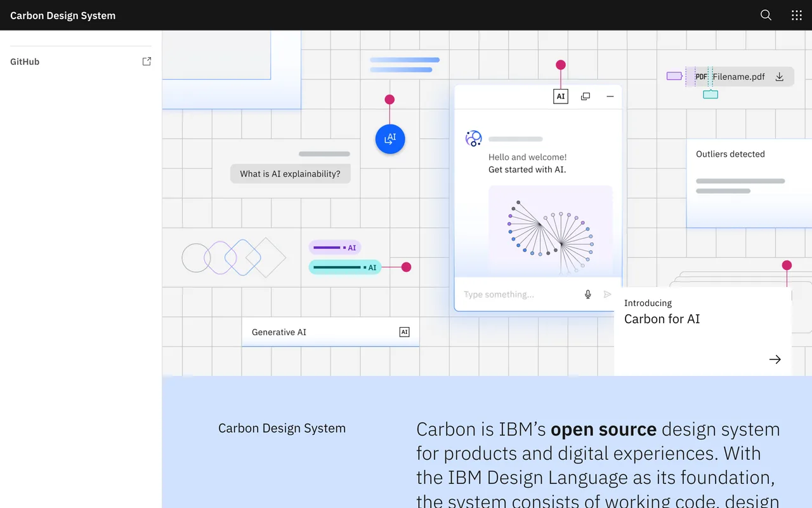Click the Filename.pdf label

pos(738,77)
